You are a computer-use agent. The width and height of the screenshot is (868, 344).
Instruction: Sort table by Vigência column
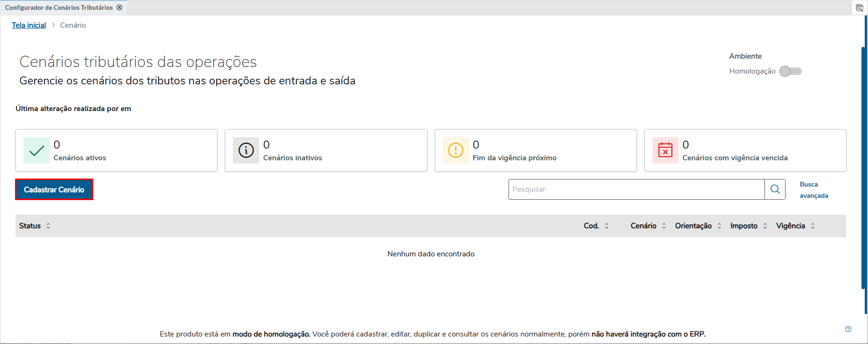pyautogui.click(x=813, y=226)
